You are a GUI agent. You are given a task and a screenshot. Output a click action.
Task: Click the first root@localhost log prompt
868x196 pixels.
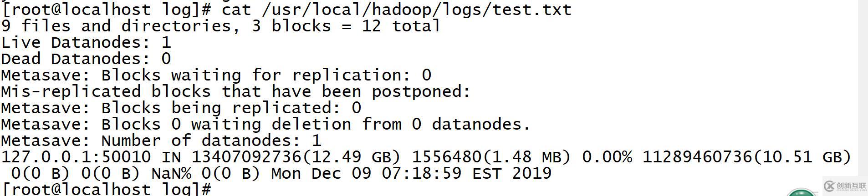pyautogui.click(x=107, y=9)
